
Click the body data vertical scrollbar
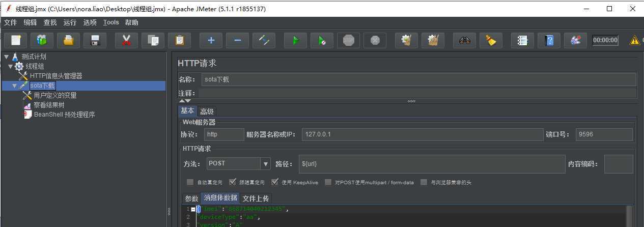[x=630, y=216]
